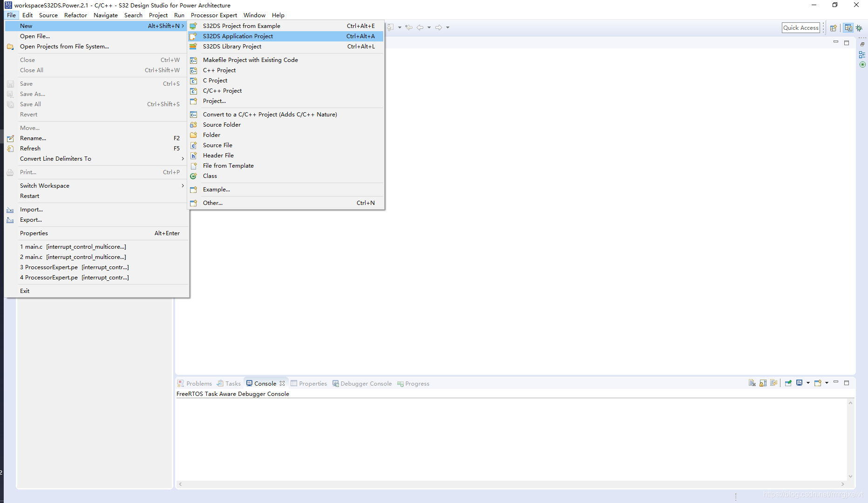Select S32DS Library Project
The height and width of the screenshot is (503, 868).
[286, 46]
